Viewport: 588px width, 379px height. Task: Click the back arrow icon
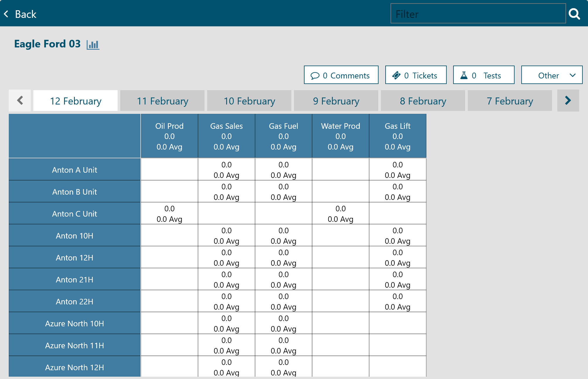coord(6,14)
